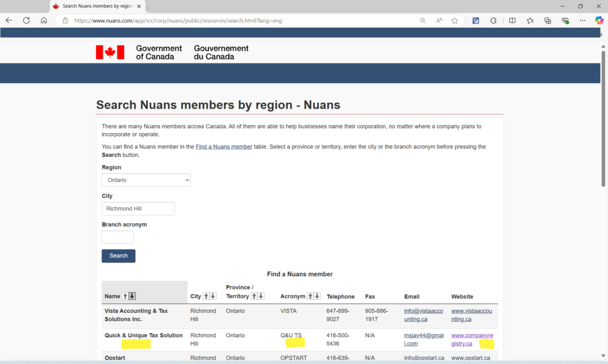This screenshot has width=608, height=364.
Task: Sort Province / Territory ascending arrow
Action: coord(254,296)
